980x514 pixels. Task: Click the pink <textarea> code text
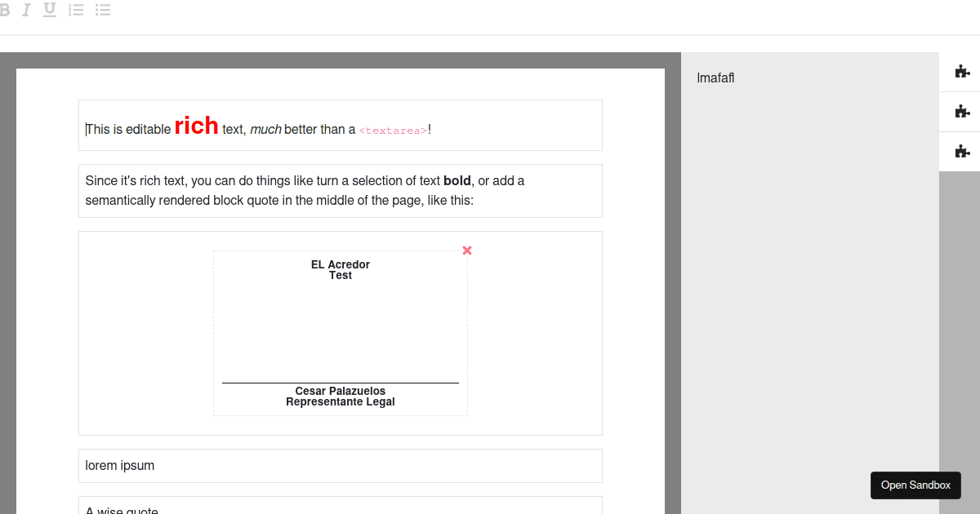393,129
